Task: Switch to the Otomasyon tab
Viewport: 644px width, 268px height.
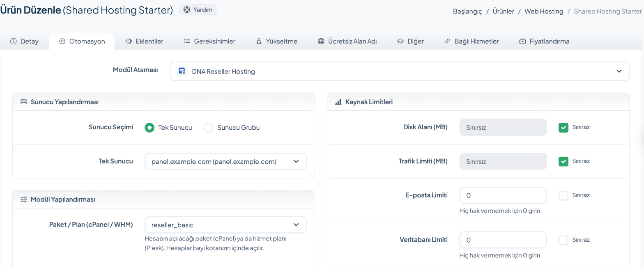Action: coord(82,41)
